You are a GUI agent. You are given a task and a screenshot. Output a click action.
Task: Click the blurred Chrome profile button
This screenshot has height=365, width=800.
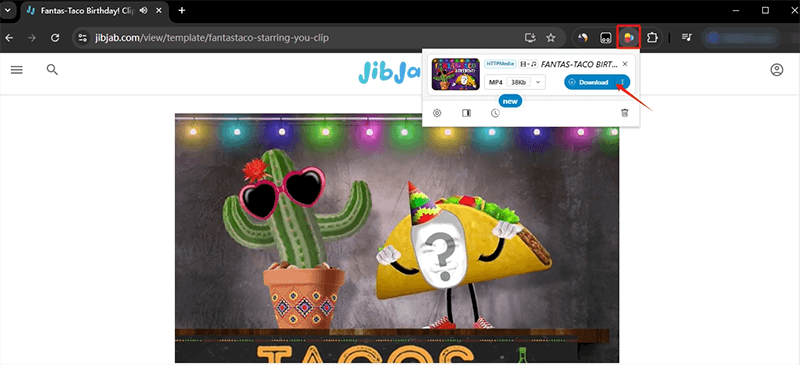pos(741,37)
